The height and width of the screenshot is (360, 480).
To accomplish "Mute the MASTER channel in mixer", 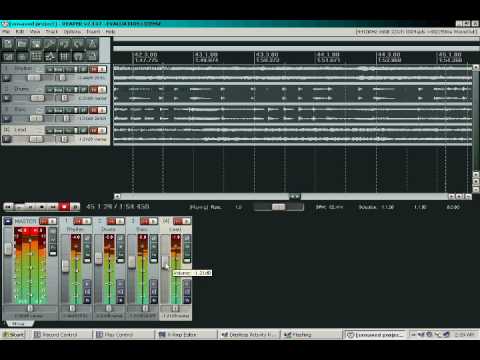I will 44,221.
